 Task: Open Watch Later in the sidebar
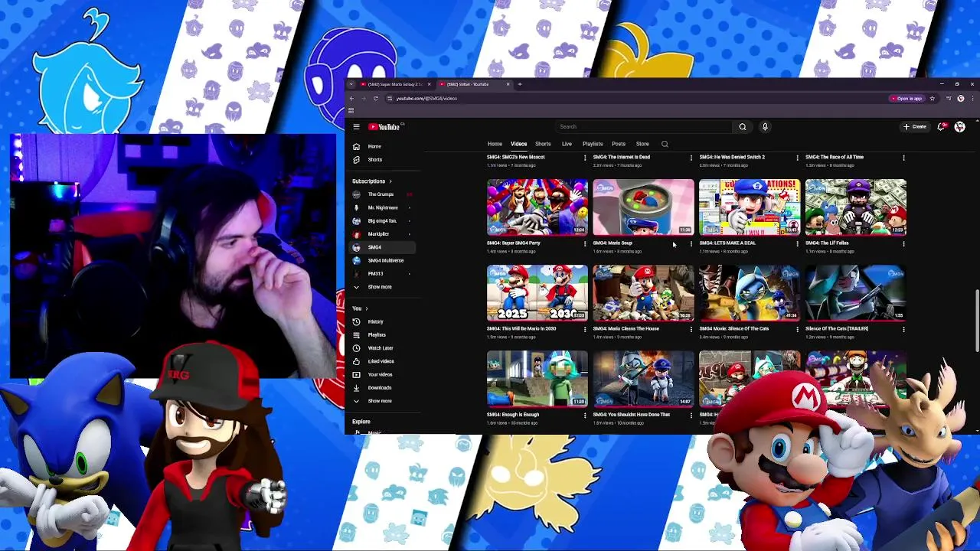point(381,348)
